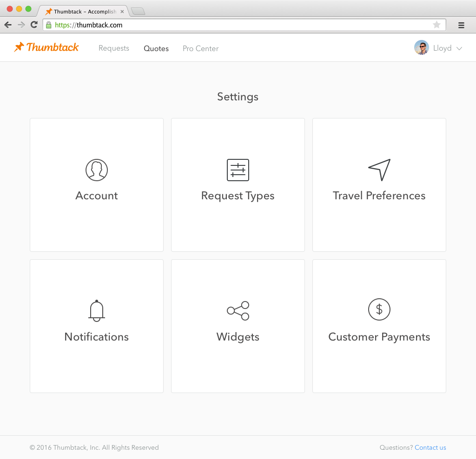This screenshot has height=459, width=476.
Task: Click the green padlock security icon
Action: [x=48, y=25]
